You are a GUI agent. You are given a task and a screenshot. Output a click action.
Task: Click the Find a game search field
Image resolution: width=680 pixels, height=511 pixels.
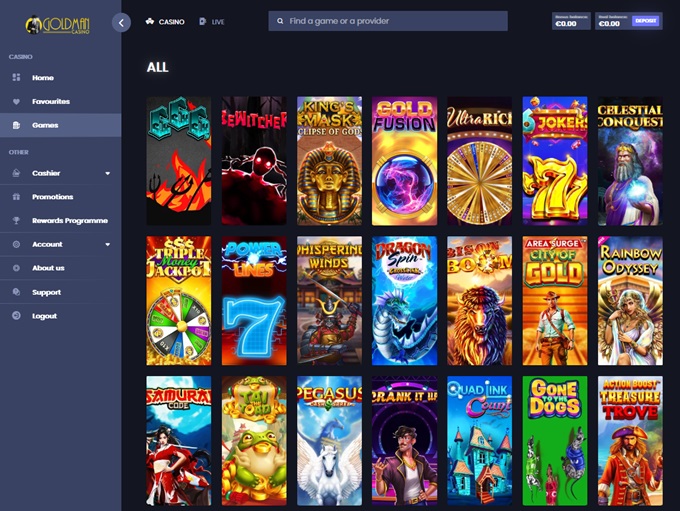click(388, 21)
